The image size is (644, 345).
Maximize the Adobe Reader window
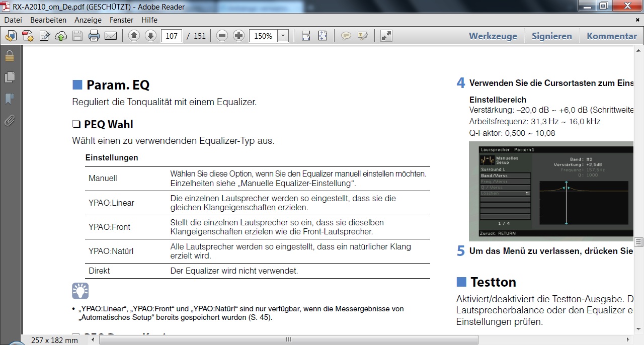pyautogui.click(x=604, y=6)
